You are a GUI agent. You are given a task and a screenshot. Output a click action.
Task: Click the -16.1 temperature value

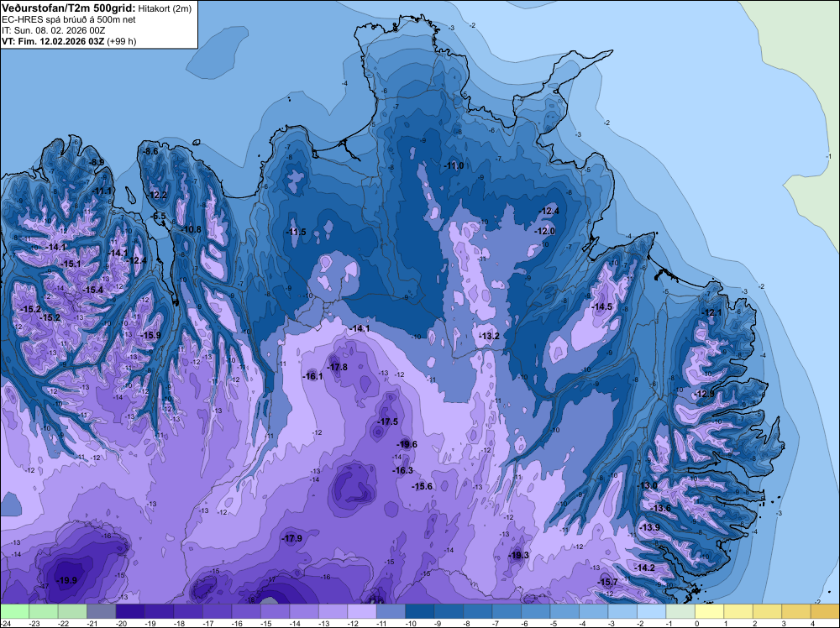pyautogui.click(x=312, y=376)
